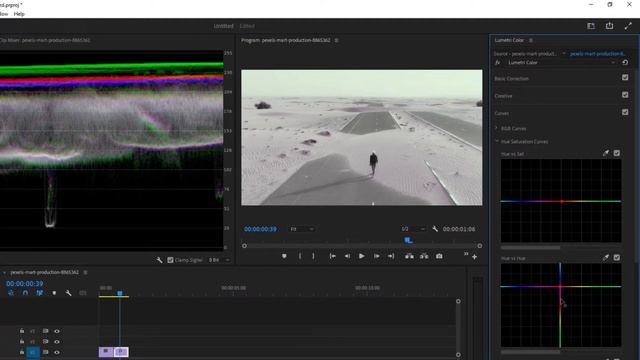Open the Fit zoom level dropdown
640x360 pixels.
(x=302, y=229)
